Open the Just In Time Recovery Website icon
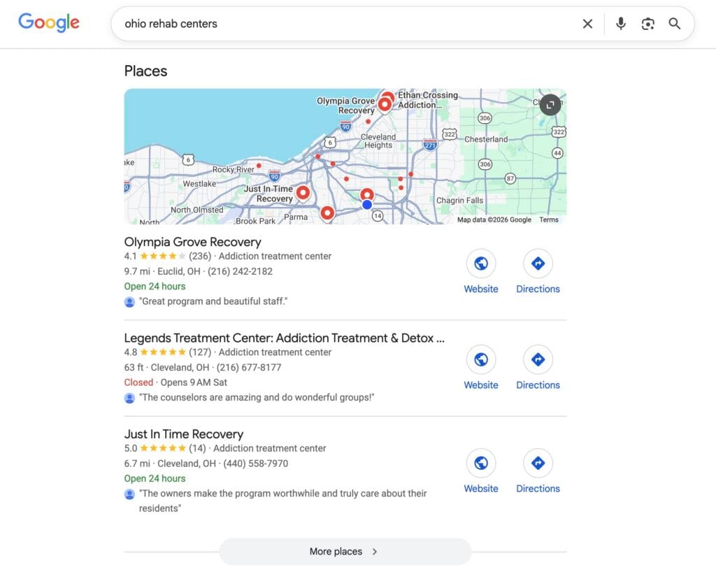716x588 pixels. [x=481, y=463]
